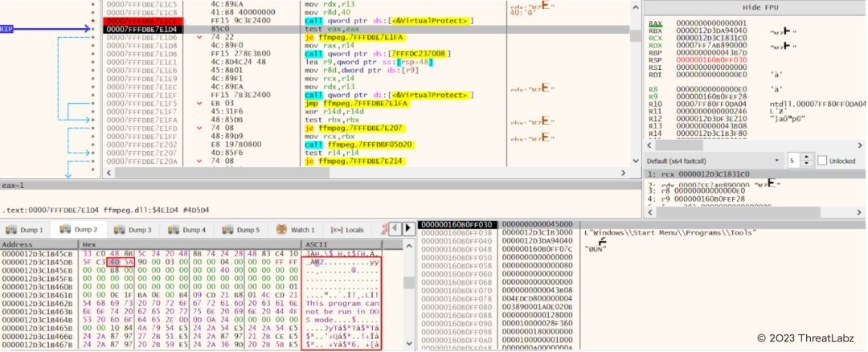Select the call qword ptr ds:[7FFFDC237008] instruction
Screen dimensions: 868x352
click(x=378, y=54)
